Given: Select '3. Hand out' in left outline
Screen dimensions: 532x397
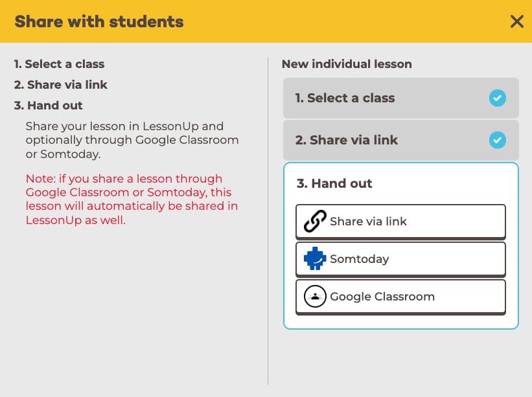Looking at the screenshot, I should pos(49,106).
